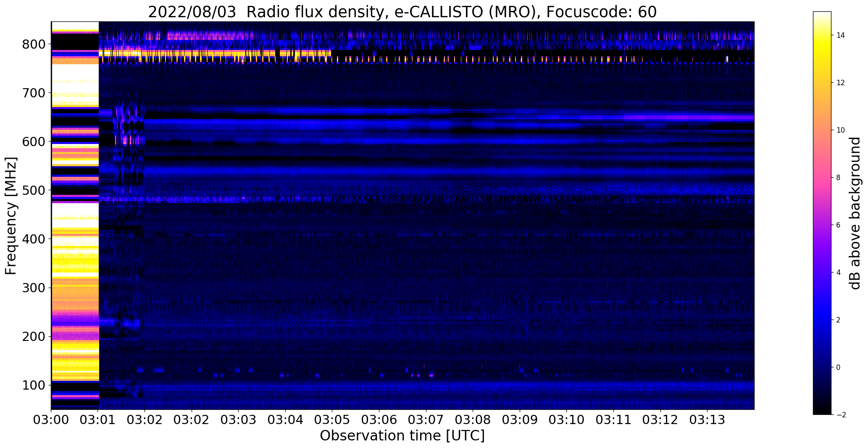This screenshot has width=868, height=448.
Task: Click the 03:07 time tick label
Action: (426, 420)
